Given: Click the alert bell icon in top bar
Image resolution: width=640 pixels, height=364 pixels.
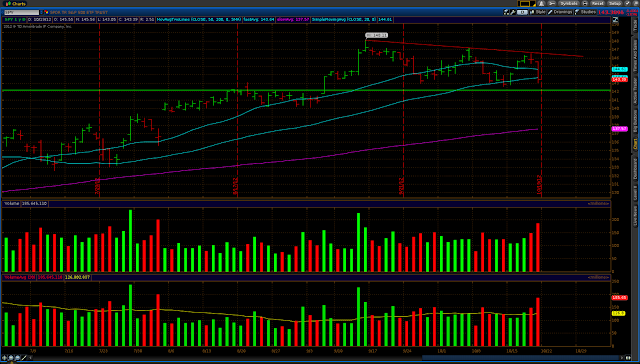Looking at the screenshot, I should [542, 3].
